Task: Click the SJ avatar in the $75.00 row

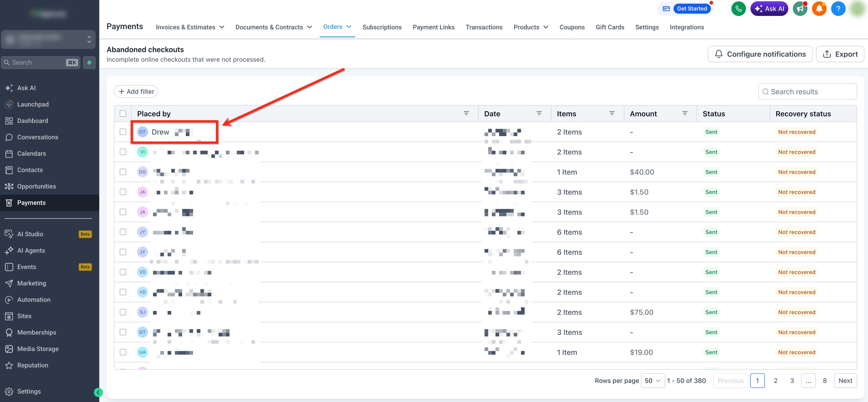Action: (143, 312)
